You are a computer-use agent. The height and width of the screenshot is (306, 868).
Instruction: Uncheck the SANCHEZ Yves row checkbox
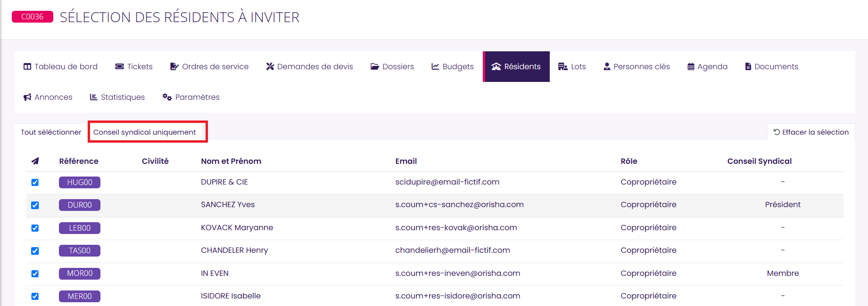coord(35,205)
